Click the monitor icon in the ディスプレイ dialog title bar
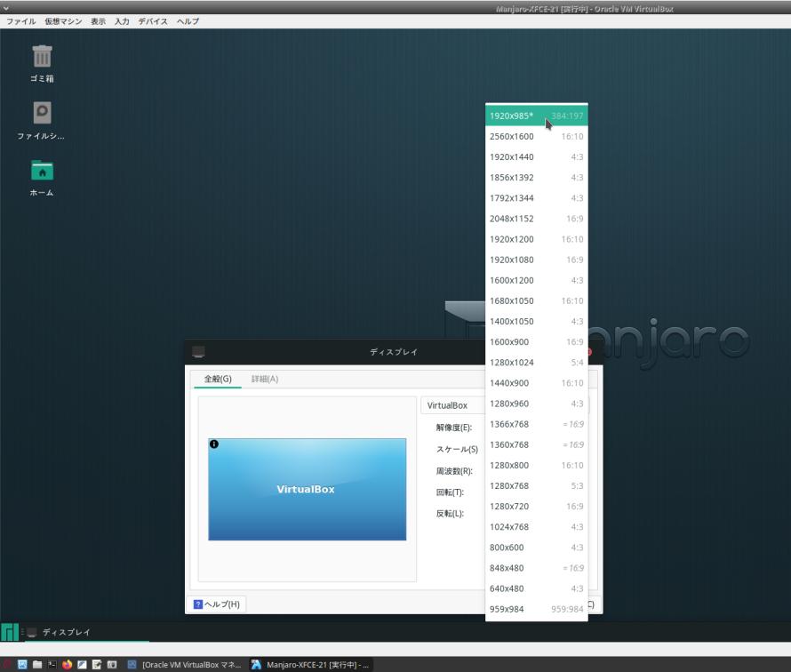791x672 pixels. coord(198,352)
